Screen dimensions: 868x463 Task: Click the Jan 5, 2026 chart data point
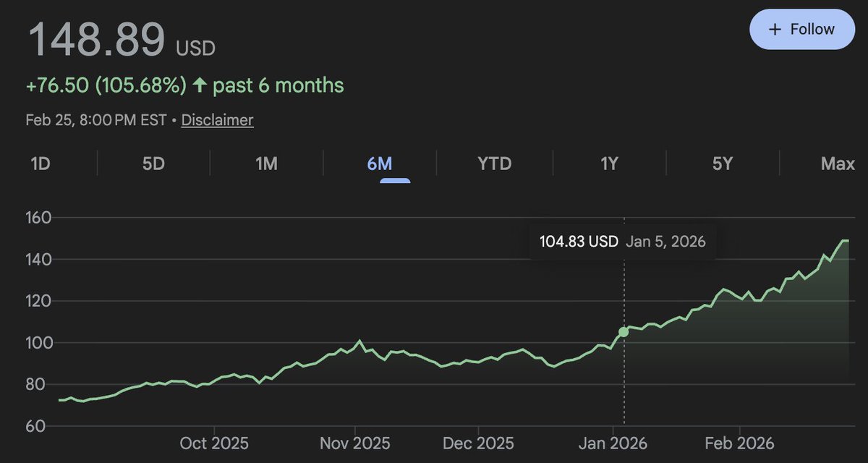(624, 332)
